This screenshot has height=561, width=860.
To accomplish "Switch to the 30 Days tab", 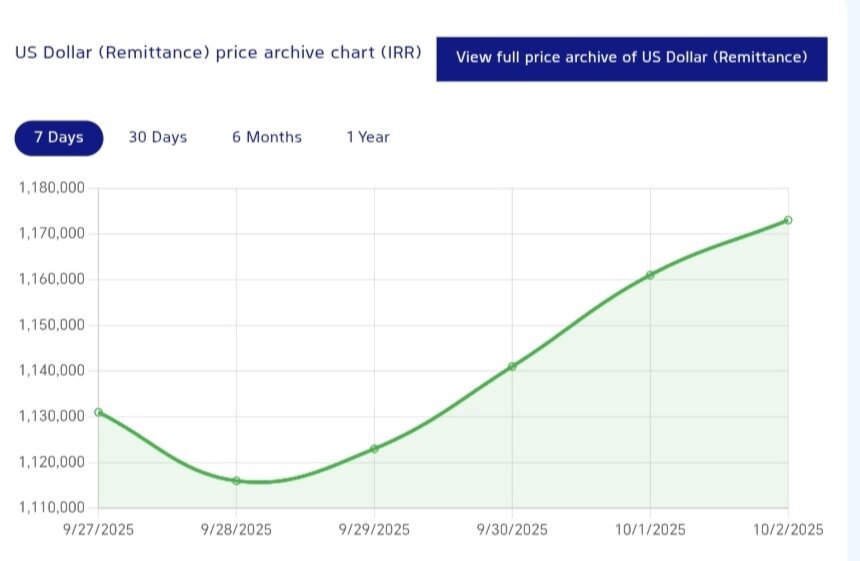I will coord(157,138).
